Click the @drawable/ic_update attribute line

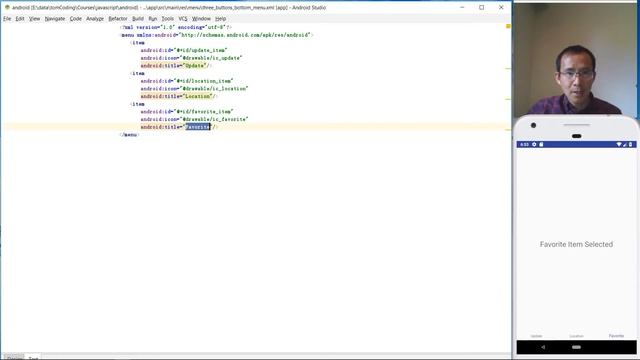coord(191,58)
